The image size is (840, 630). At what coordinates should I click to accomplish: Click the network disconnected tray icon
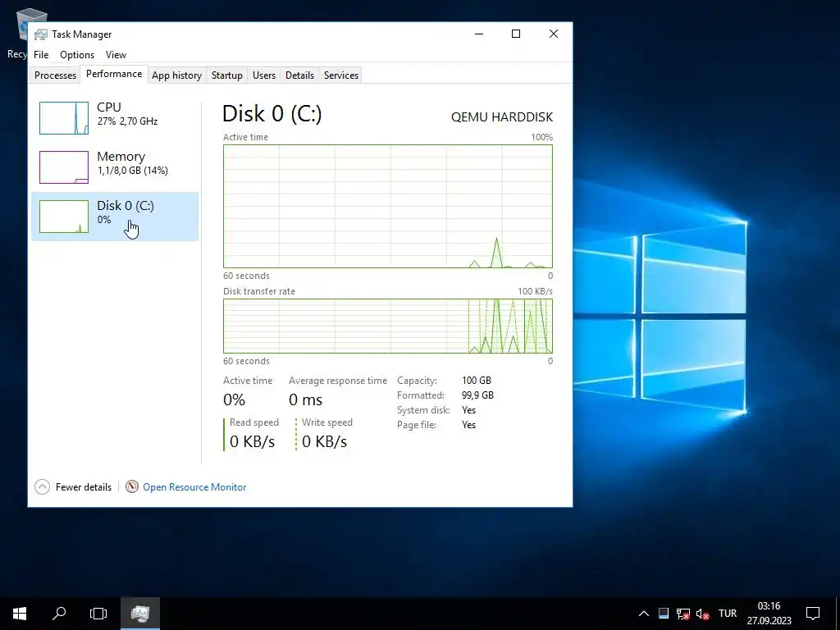click(683, 614)
